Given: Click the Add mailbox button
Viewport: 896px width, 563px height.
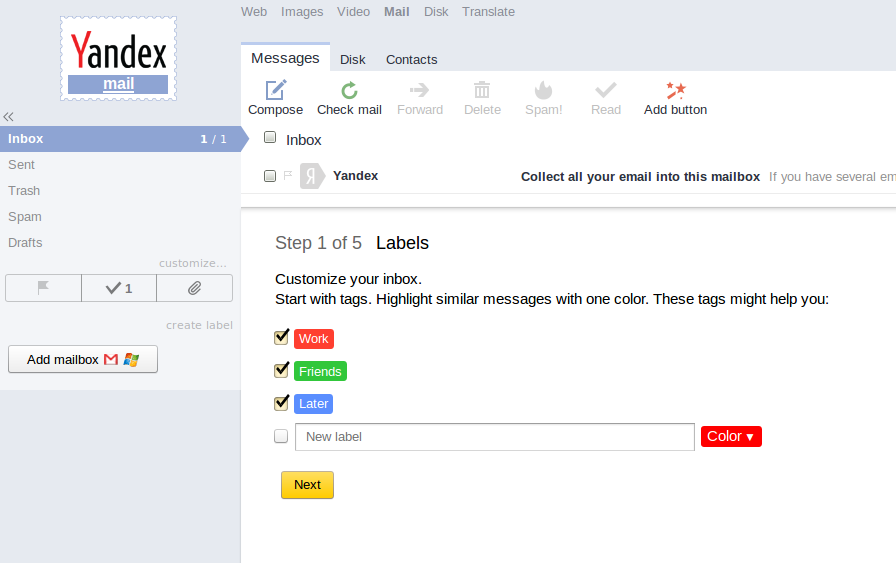Looking at the screenshot, I should click(83, 359).
